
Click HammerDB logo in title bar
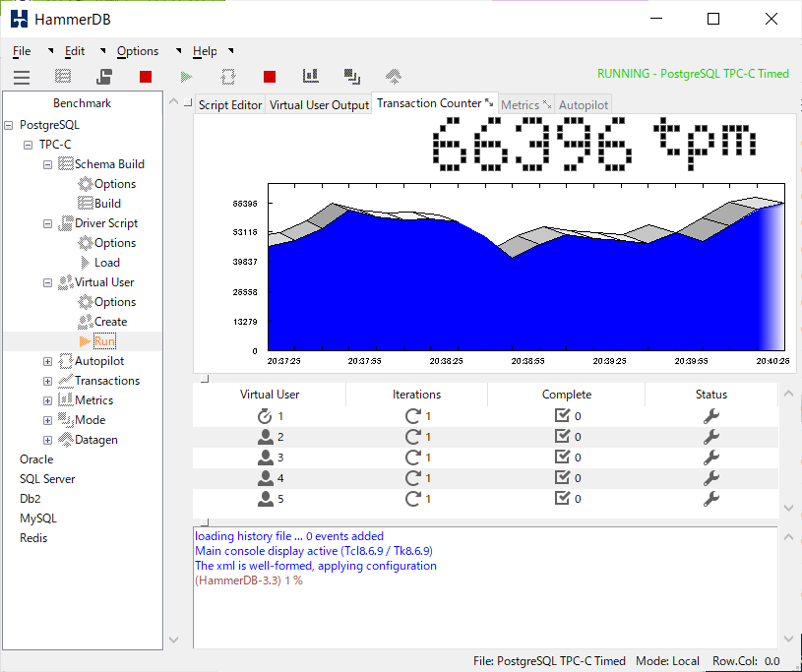pyautogui.click(x=19, y=19)
